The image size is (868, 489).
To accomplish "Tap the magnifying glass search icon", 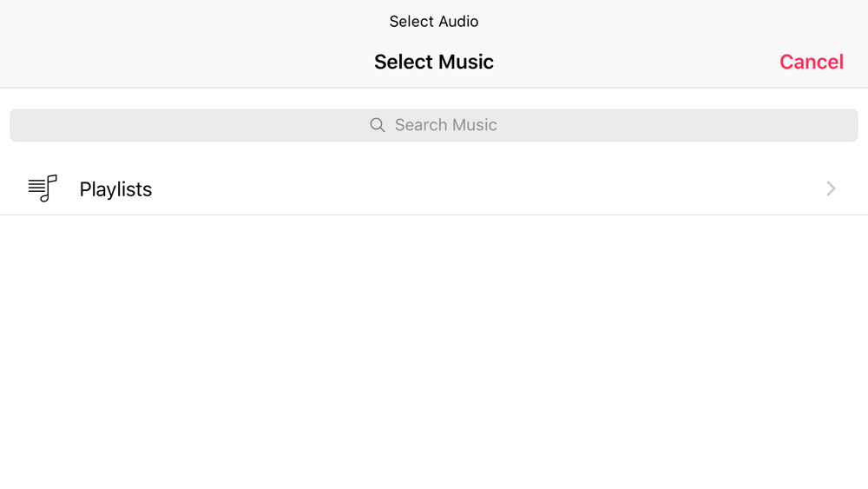I will [378, 125].
